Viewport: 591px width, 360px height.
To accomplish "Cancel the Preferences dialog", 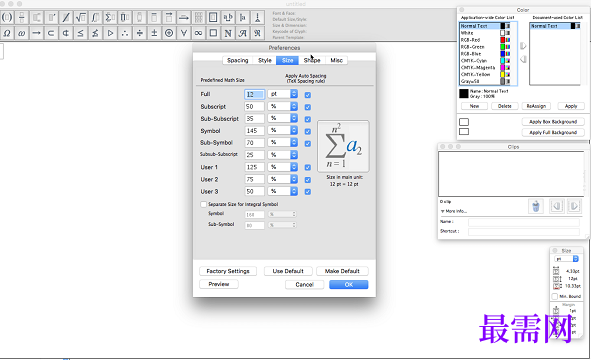I will [x=305, y=285].
